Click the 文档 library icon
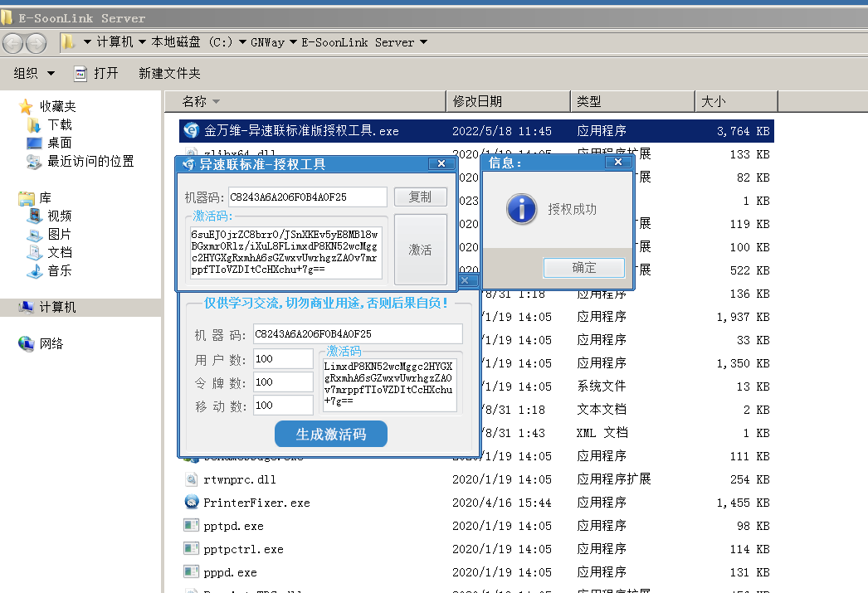Screen dimensions: 868x593 click(34, 253)
